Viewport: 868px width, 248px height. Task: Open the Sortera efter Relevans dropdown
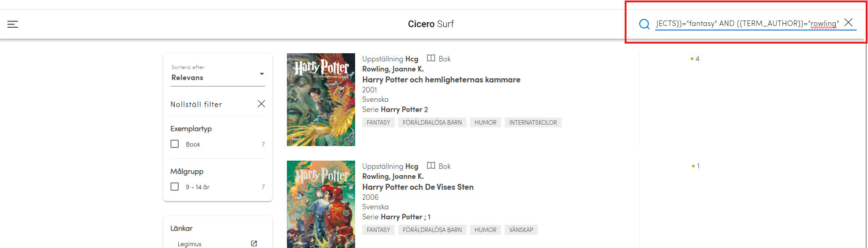click(218, 73)
